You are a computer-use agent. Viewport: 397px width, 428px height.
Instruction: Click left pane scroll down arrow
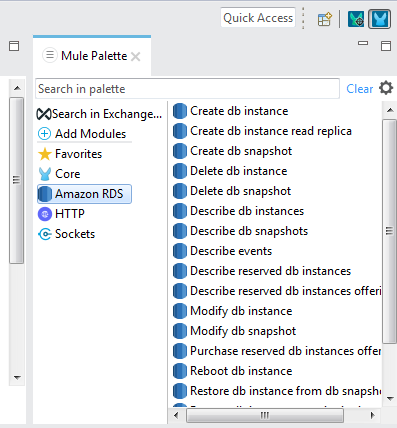(x=17, y=378)
